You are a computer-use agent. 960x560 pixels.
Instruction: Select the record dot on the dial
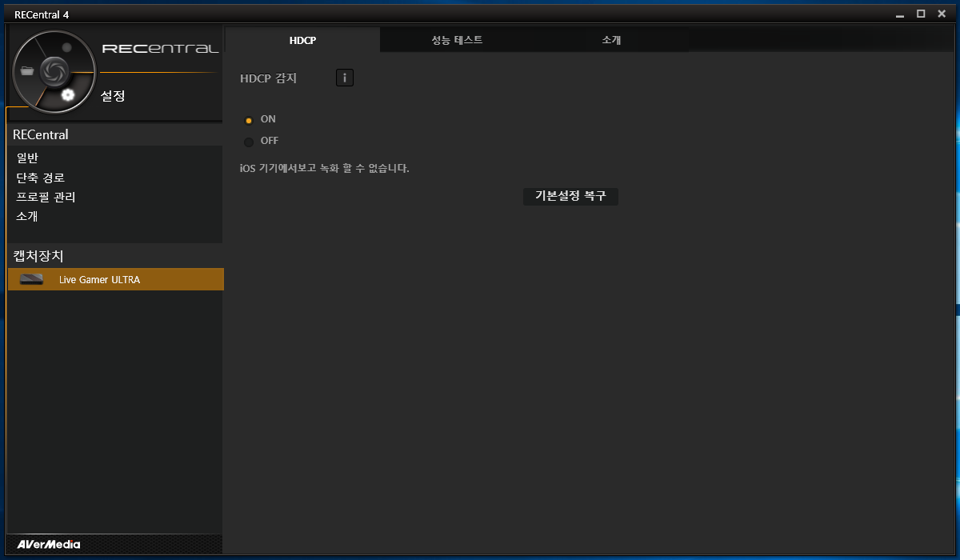[67, 48]
